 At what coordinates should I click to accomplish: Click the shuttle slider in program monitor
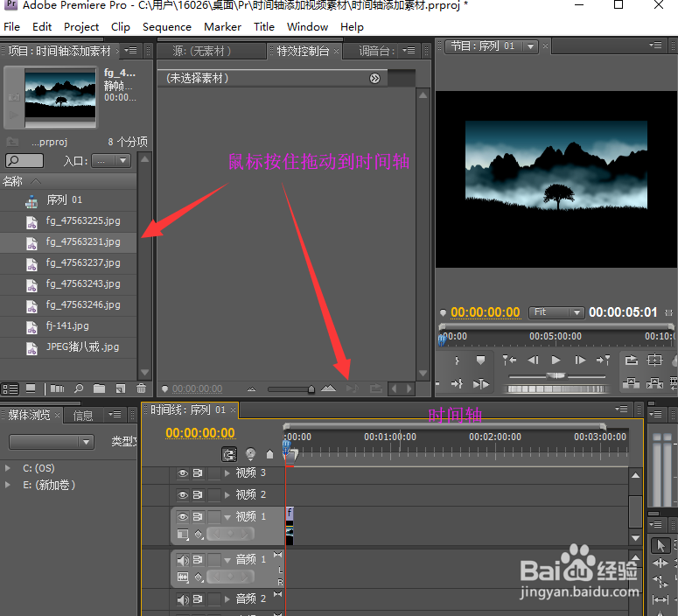[x=556, y=375]
